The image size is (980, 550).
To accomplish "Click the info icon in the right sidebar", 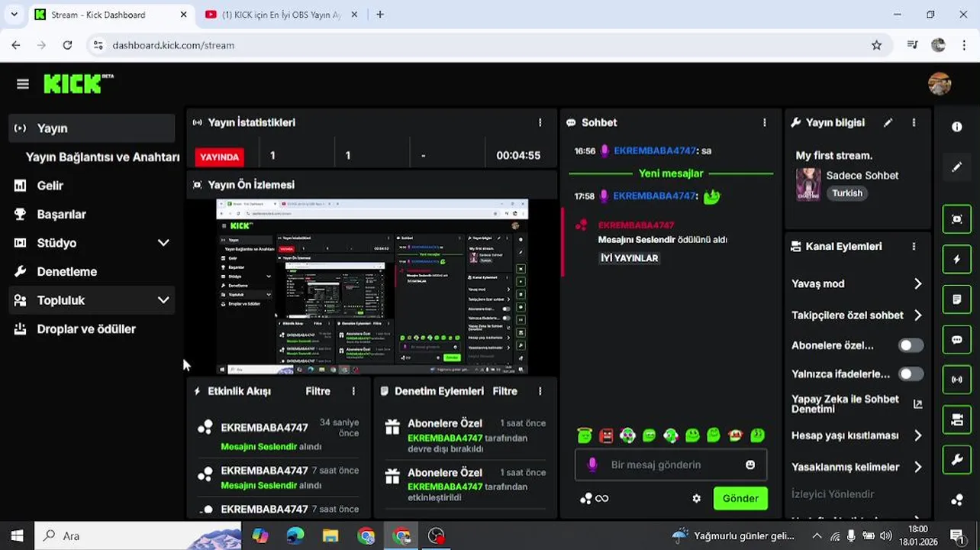I will [957, 127].
